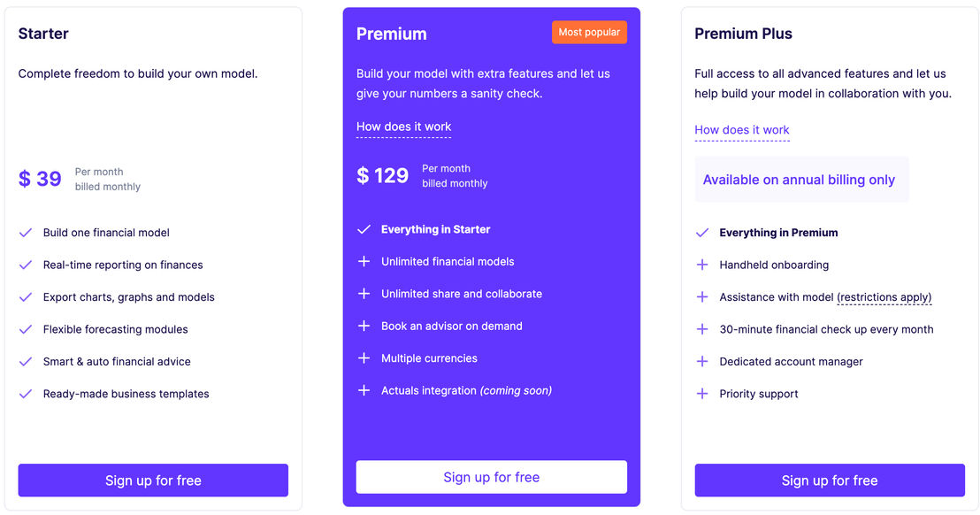Screen dimensions: 980x515
Task: Click the restrictions apply dotted link
Action: pos(884,297)
